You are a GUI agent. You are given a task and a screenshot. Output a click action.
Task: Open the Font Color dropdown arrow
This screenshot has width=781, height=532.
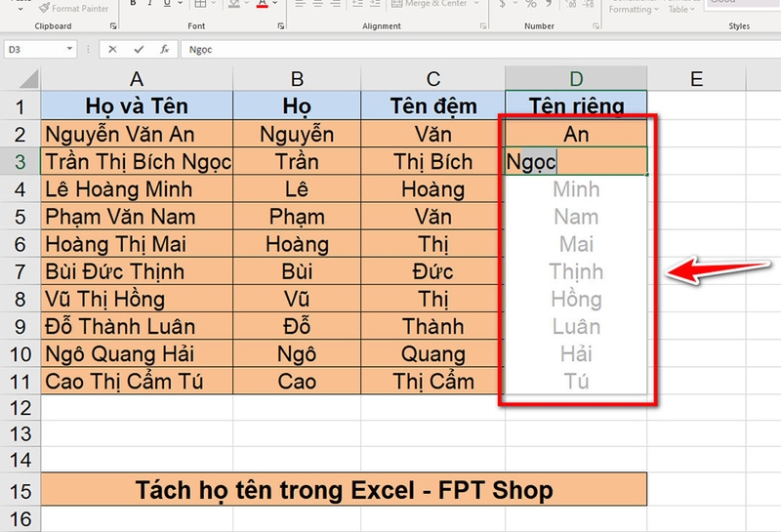[275, 4]
